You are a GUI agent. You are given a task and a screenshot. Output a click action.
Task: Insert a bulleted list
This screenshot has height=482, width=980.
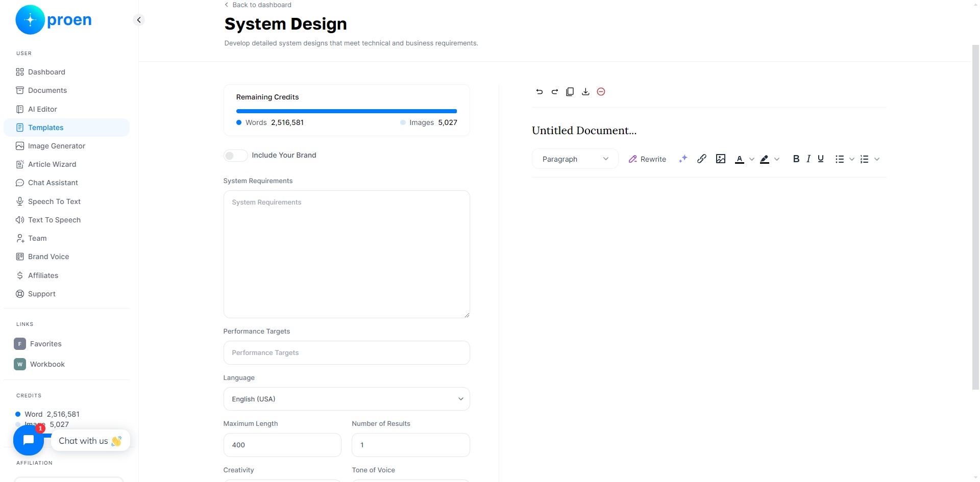click(x=840, y=159)
